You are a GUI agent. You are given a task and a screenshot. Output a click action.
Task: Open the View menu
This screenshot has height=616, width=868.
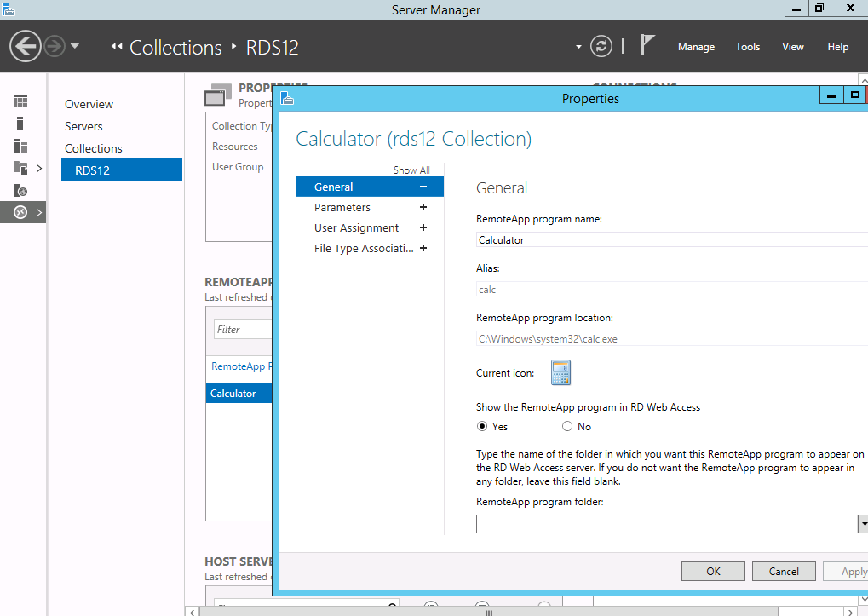(793, 47)
